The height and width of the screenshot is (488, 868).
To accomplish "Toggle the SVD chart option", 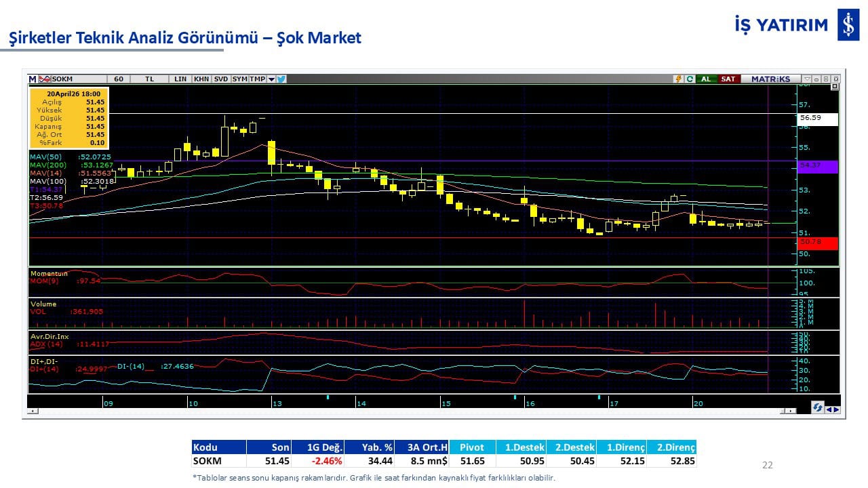I will pyautogui.click(x=221, y=79).
